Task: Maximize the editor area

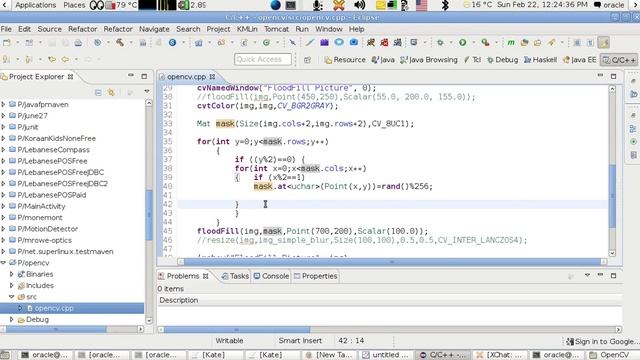Action: [x=613, y=76]
